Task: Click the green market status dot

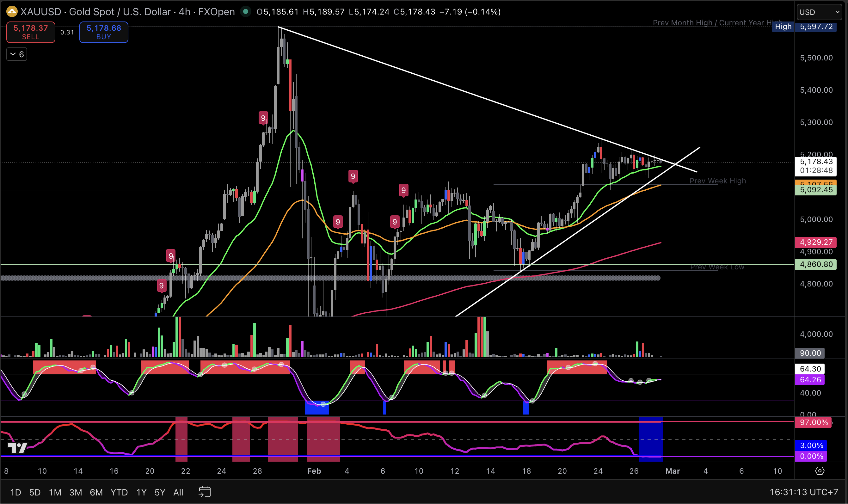Action: [246, 12]
